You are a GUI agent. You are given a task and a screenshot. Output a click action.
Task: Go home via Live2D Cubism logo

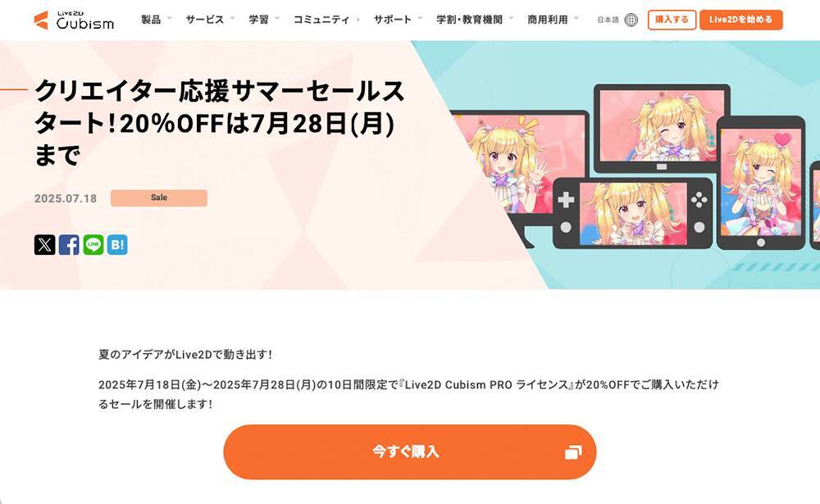point(75,20)
